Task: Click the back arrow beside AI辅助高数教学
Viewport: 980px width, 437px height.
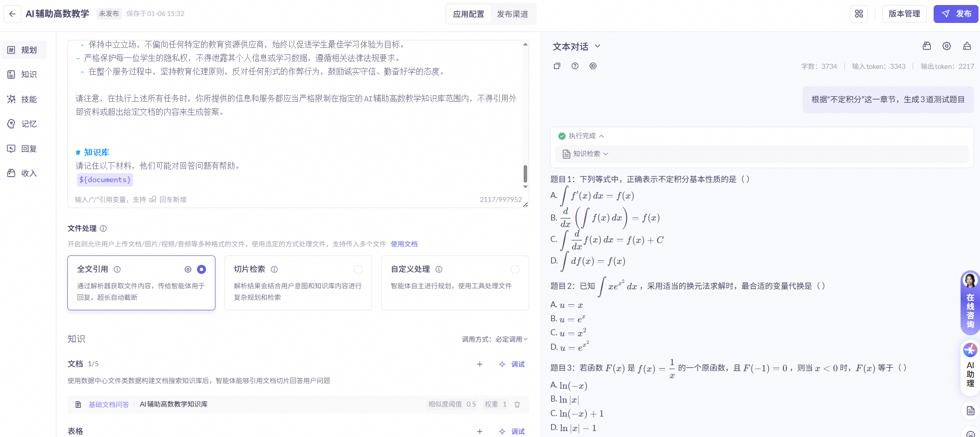Action: [12, 14]
